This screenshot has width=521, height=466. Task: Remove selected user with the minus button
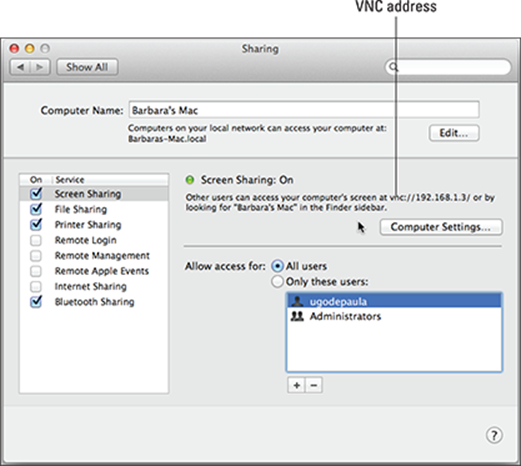coord(314,385)
